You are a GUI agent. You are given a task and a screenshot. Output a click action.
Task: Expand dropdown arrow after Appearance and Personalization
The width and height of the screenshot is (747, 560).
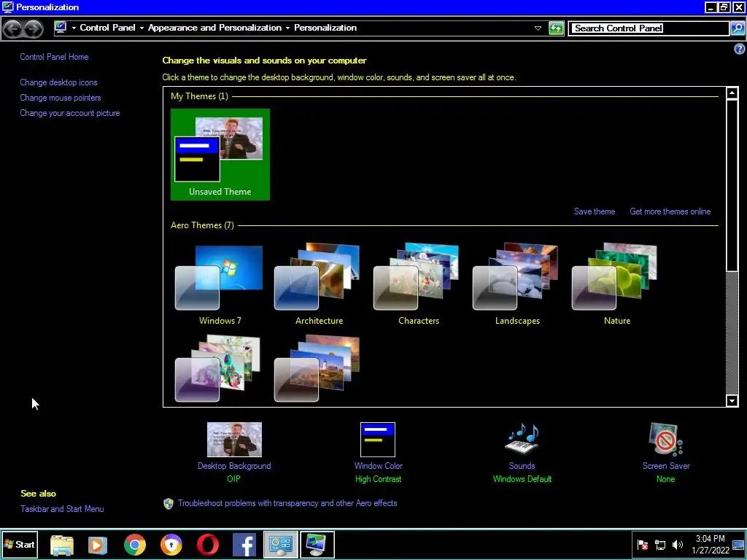click(x=287, y=28)
